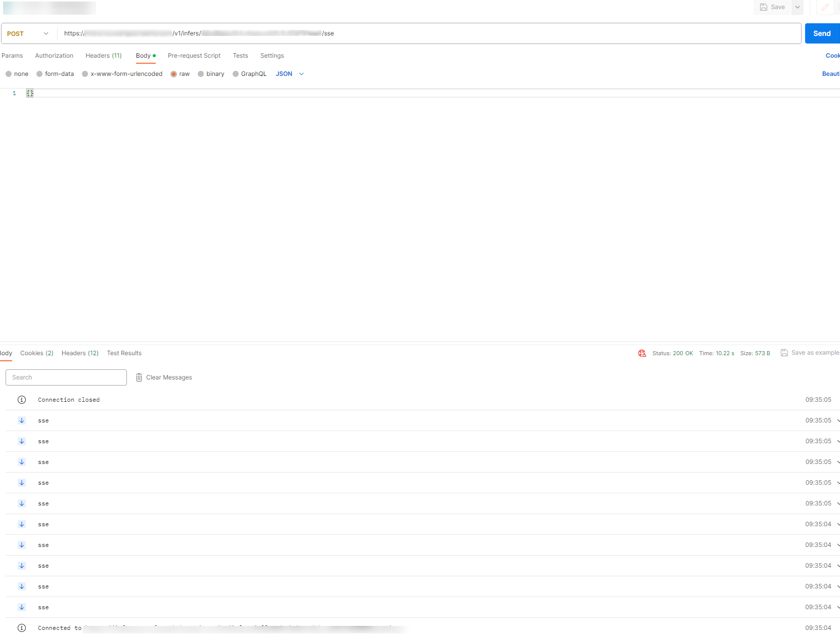Click the Clear Messages button
The image size is (840, 636).
164,377
